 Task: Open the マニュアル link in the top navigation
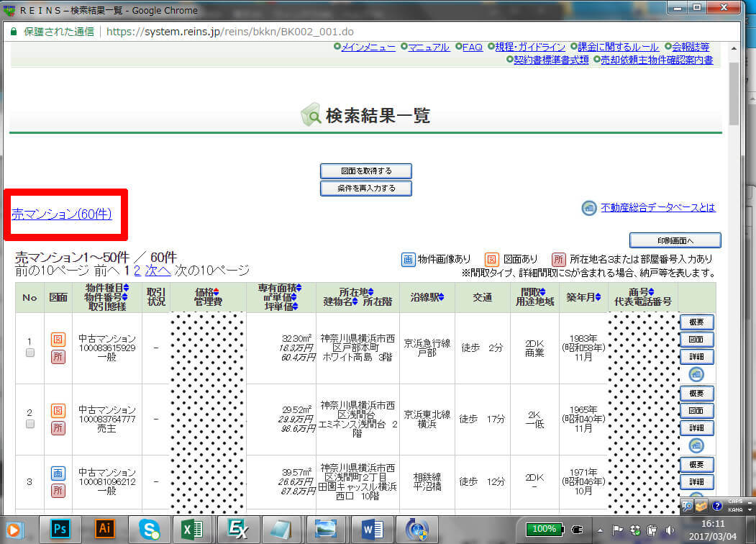(x=429, y=47)
